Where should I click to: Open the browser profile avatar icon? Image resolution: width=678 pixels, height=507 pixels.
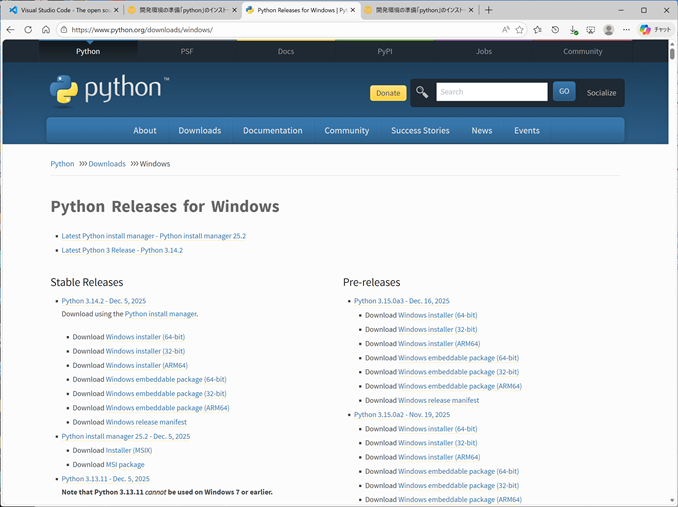tap(609, 30)
